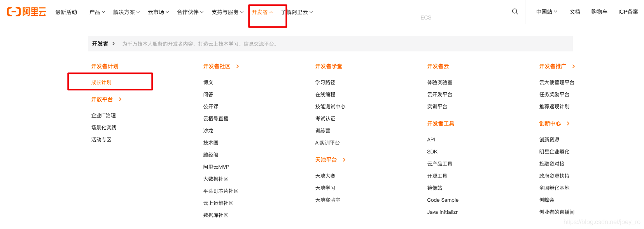Open the 平头哥芯片社区 link

[221, 191]
